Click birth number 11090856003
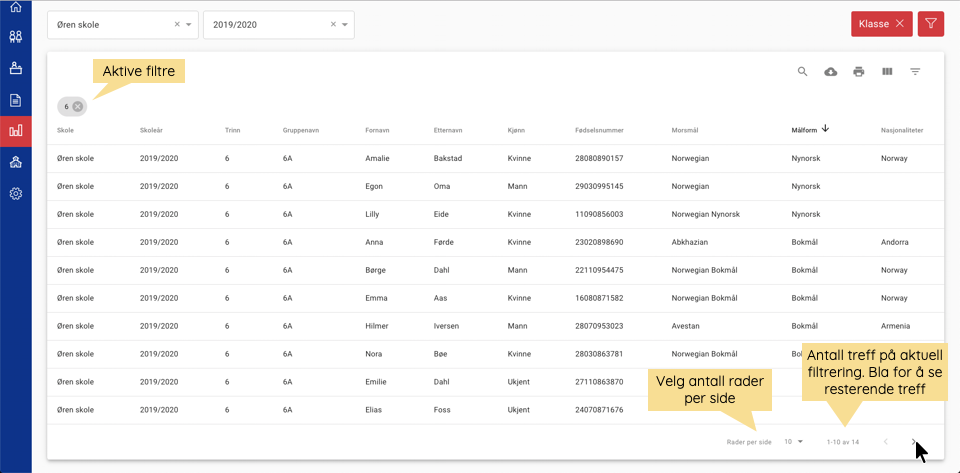Image resolution: width=960 pixels, height=473 pixels. click(599, 214)
